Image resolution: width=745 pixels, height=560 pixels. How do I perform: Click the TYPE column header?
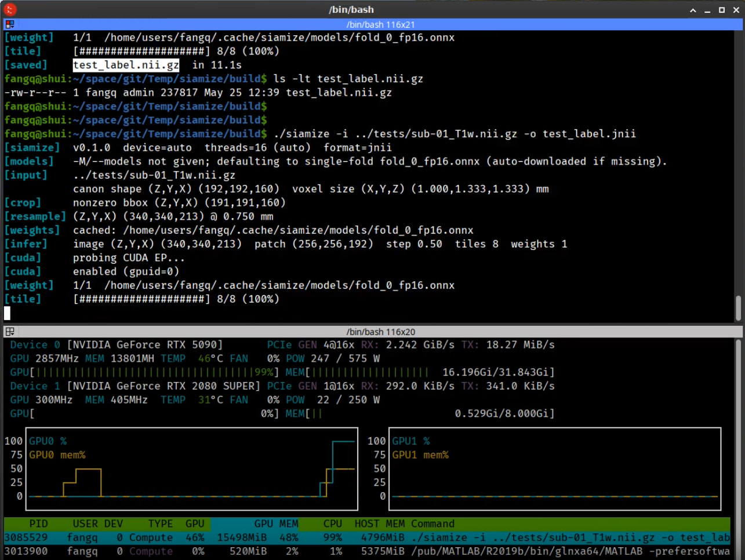coord(161,523)
